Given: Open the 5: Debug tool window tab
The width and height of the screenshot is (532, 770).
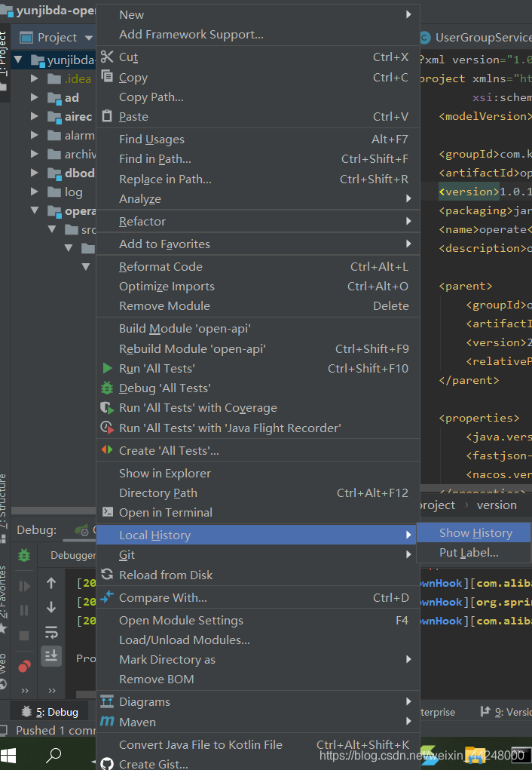Looking at the screenshot, I should [x=50, y=712].
